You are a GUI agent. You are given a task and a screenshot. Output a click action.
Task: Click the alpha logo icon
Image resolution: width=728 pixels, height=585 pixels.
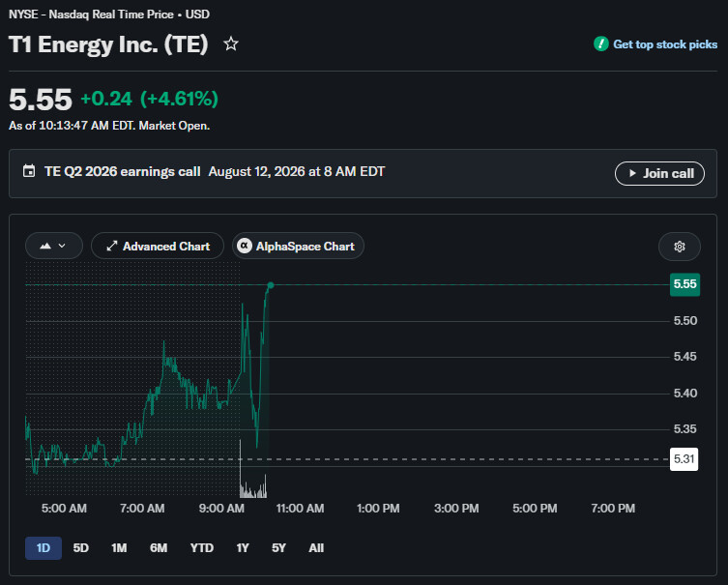pyautogui.click(x=245, y=246)
